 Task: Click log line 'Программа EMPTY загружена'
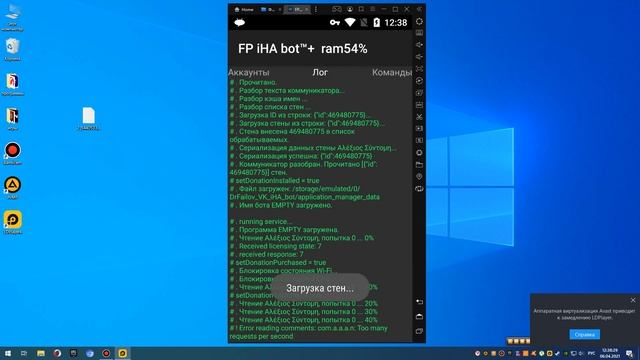(284, 230)
